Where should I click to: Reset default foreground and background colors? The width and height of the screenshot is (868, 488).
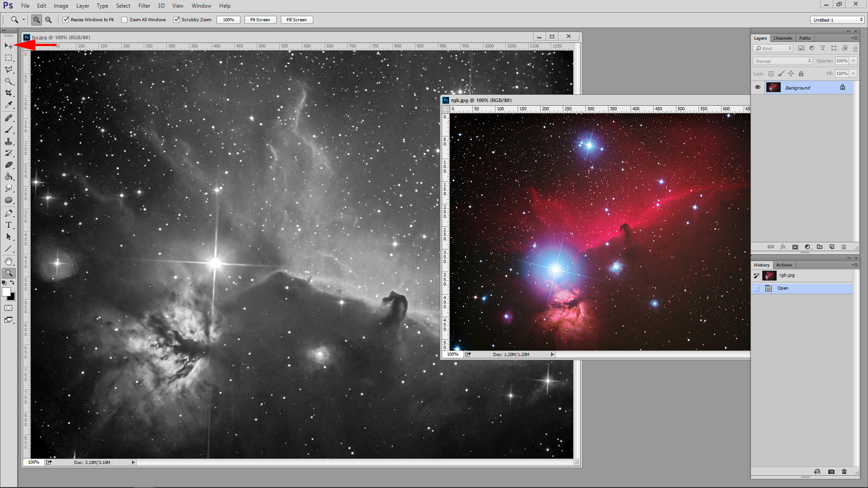(x=5, y=283)
